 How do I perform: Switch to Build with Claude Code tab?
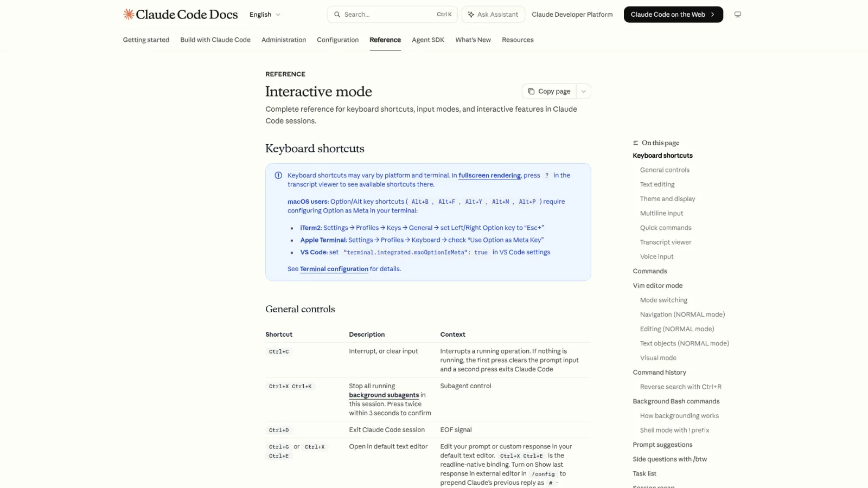tap(215, 40)
